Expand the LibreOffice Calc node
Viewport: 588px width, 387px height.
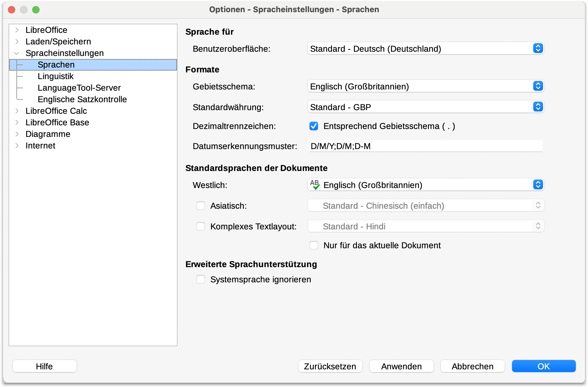point(17,111)
